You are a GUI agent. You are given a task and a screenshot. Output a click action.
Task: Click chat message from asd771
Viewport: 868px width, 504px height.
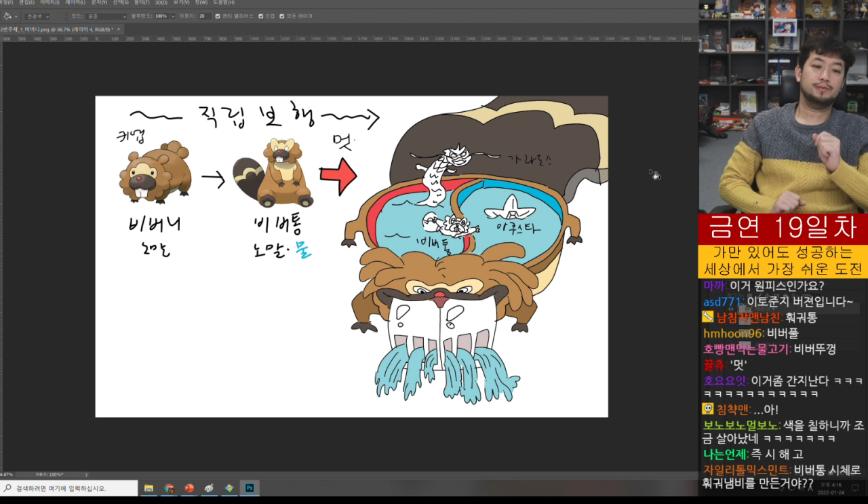(x=778, y=301)
